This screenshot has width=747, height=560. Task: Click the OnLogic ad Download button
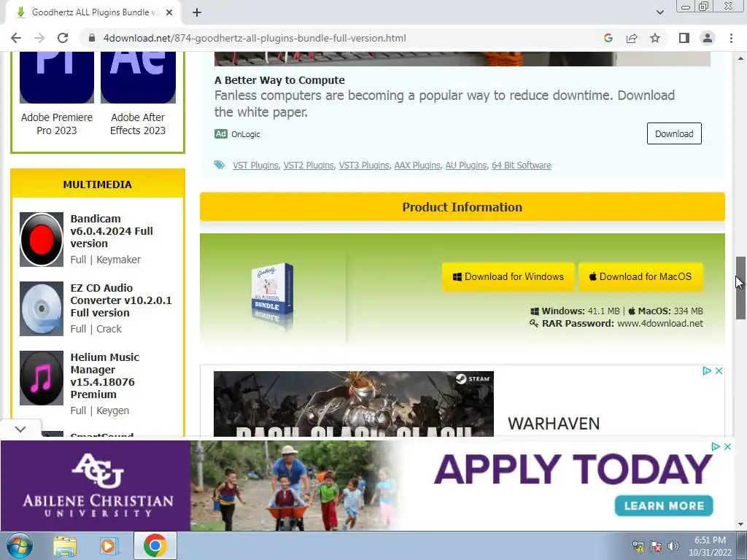point(674,134)
